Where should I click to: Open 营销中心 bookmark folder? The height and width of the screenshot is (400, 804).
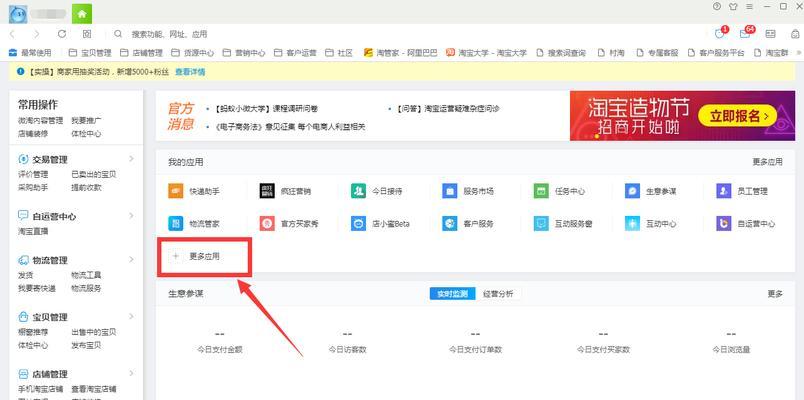244,52
